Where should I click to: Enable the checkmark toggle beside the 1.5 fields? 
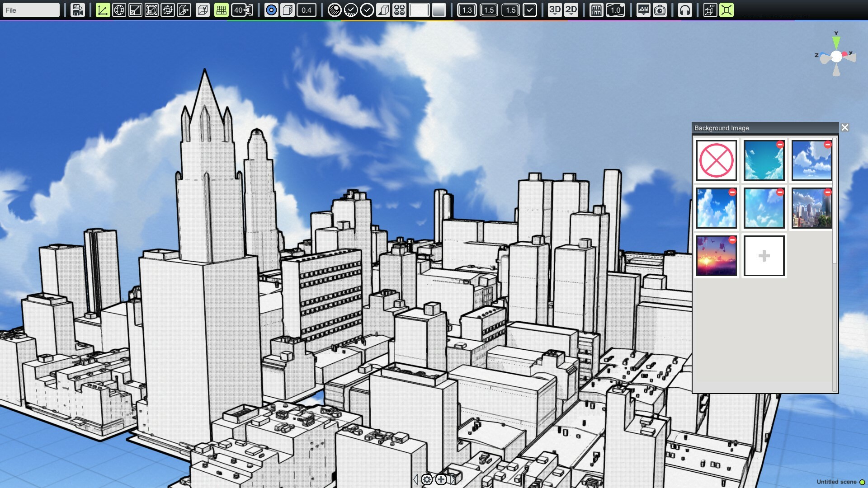pos(530,10)
